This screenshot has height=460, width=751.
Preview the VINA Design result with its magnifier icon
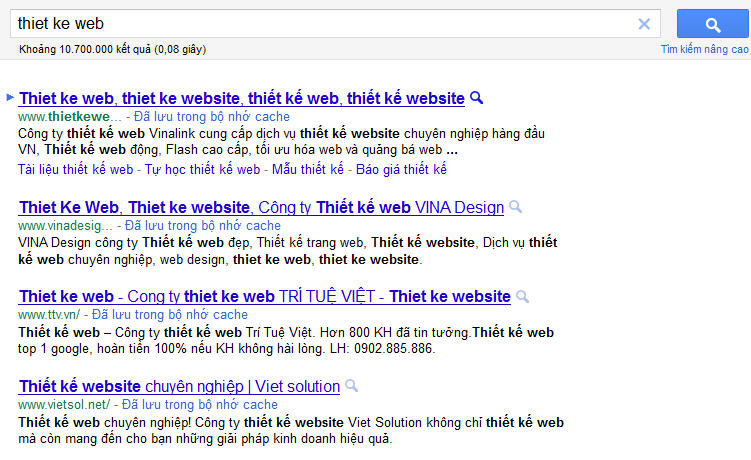coord(515,207)
